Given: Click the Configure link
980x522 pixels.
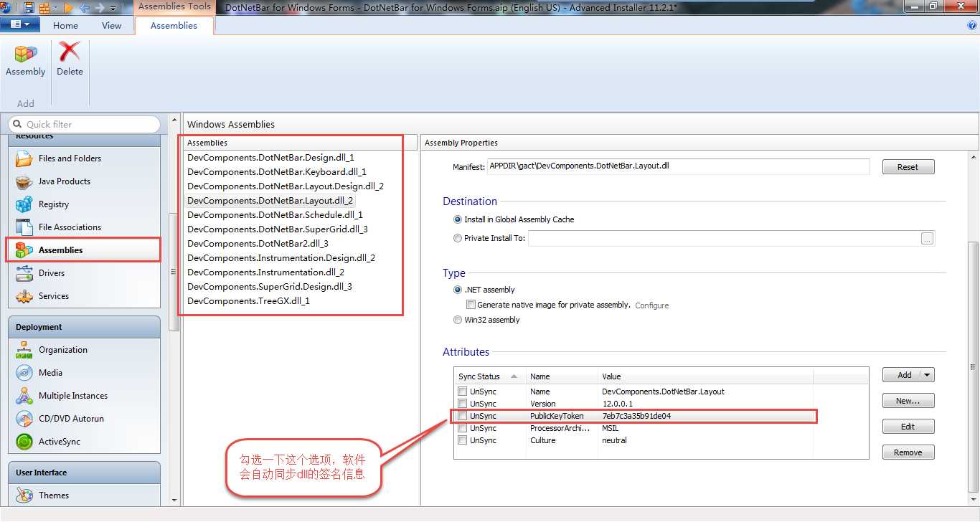Looking at the screenshot, I should coord(651,305).
